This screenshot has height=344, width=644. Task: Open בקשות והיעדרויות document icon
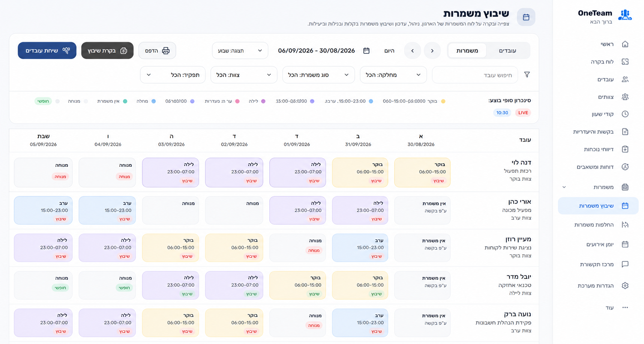coord(625,131)
